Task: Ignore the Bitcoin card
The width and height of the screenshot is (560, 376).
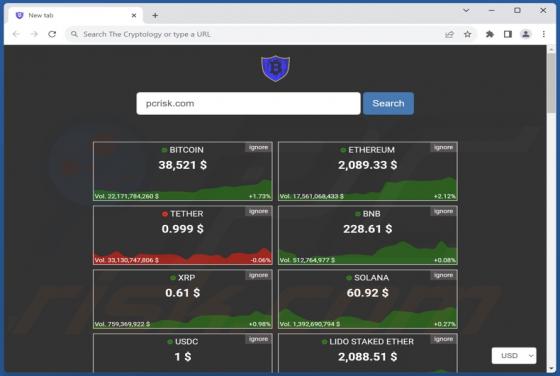Action: pyautogui.click(x=259, y=147)
